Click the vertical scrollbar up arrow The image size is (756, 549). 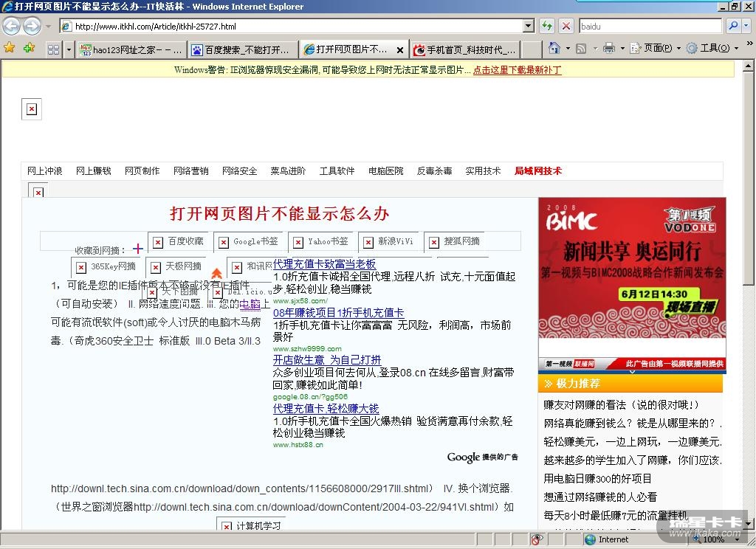(x=749, y=66)
